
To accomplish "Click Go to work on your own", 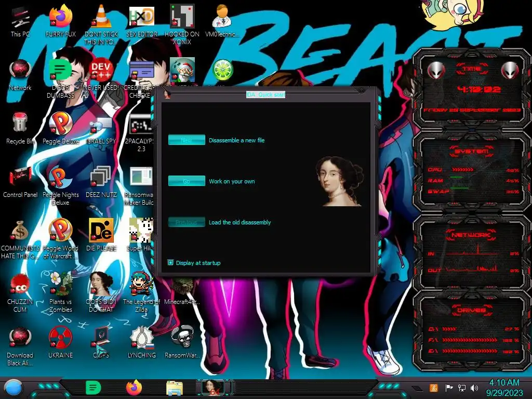I will click(x=187, y=181).
